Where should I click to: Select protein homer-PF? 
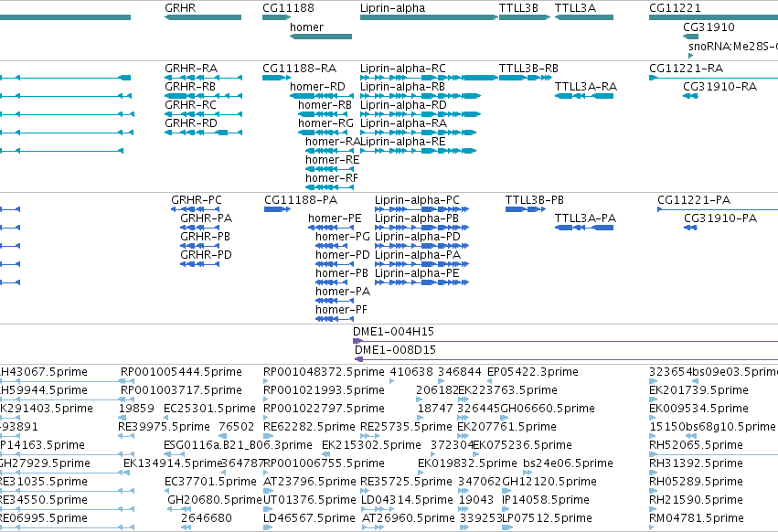click(334, 319)
